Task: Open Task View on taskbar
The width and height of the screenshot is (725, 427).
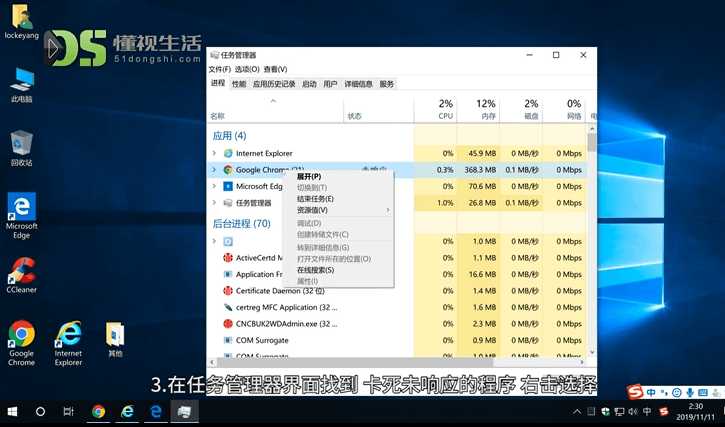Action: (68, 411)
